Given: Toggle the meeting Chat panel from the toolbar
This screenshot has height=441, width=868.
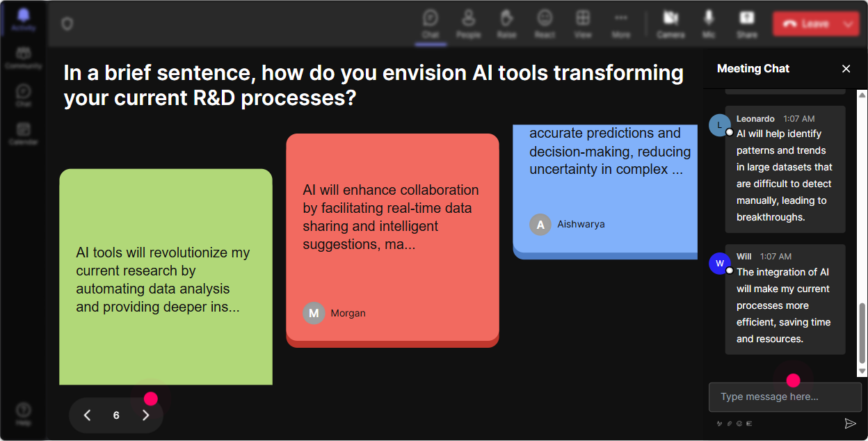Looking at the screenshot, I should pos(431,24).
